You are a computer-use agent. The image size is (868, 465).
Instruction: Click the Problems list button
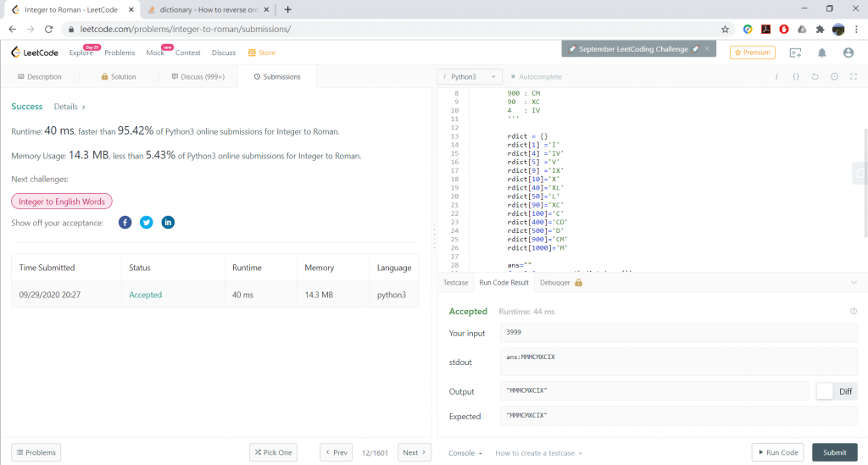click(36, 452)
